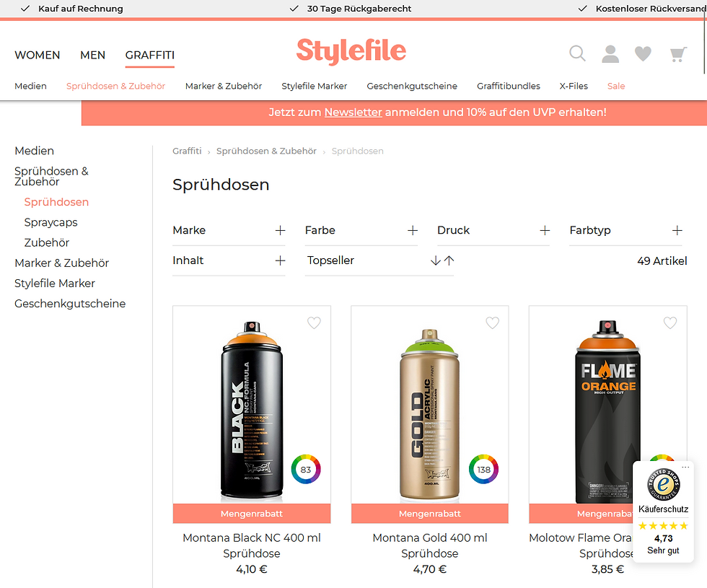Open the search magnifier icon
The height and width of the screenshot is (588, 707).
577,53
